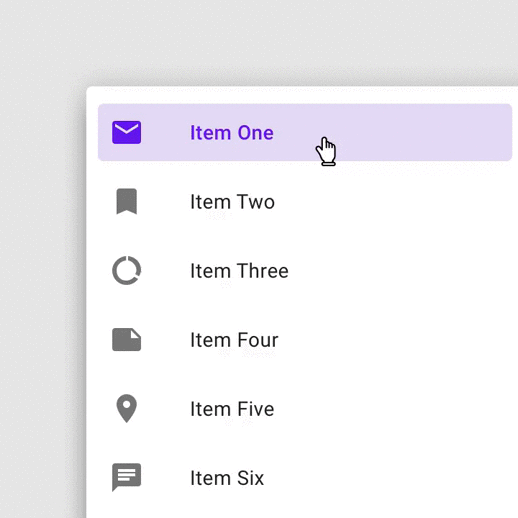518x518 pixels.
Task: Click the gray background left of the drawer
Action: (x=40, y=300)
